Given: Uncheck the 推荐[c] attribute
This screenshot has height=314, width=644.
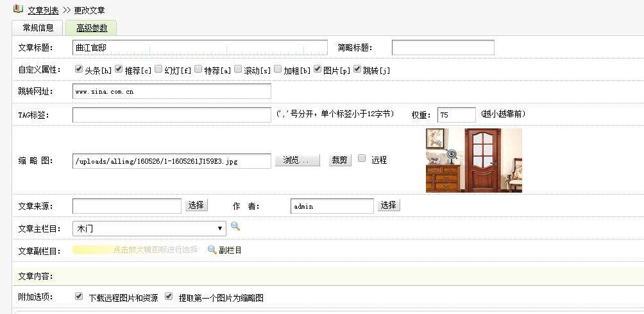Looking at the screenshot, I should point(119,69).
